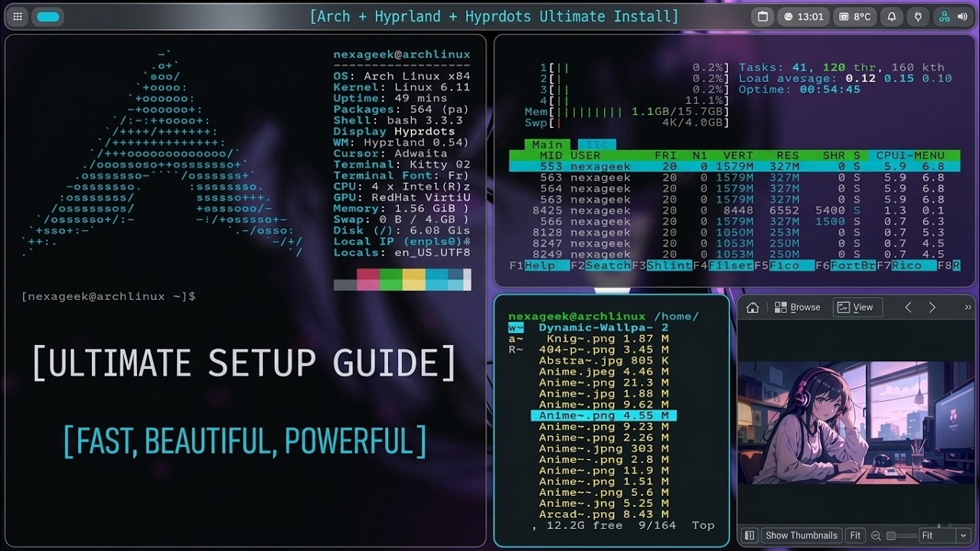Select highlighted file Anime~.png 4.55 M
This screenshot has height=551, width=980.
pos(603,416)
